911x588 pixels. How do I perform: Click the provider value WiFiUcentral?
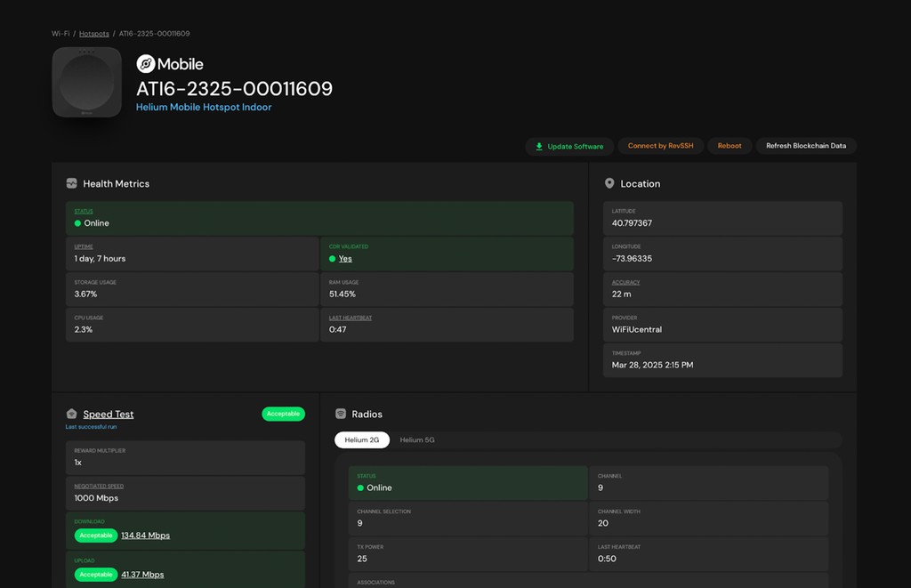(637, 329)
